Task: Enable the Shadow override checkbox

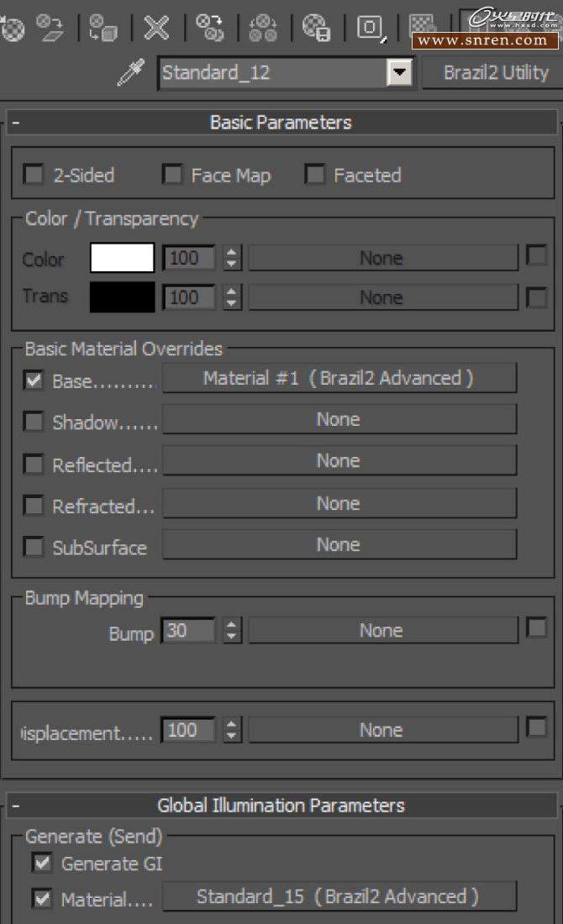Action: [x=33, y=422]
